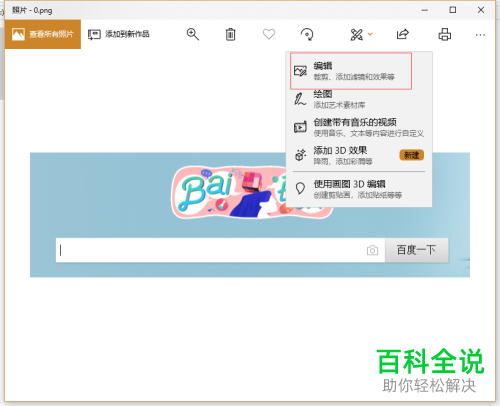Screen dimensions: 500x406
Task: Choose 添加 3D 效果 menu entry
Action: [x=359, y=156]
